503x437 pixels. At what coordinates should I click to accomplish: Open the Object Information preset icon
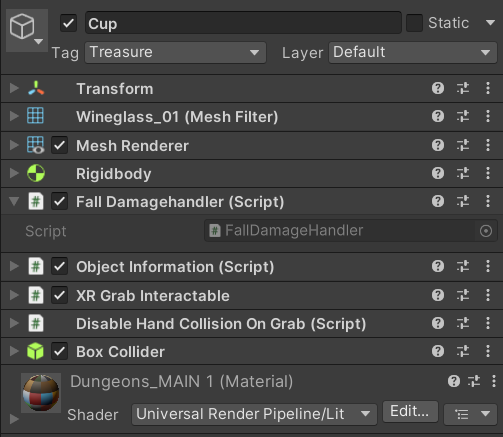pos(463,266)
